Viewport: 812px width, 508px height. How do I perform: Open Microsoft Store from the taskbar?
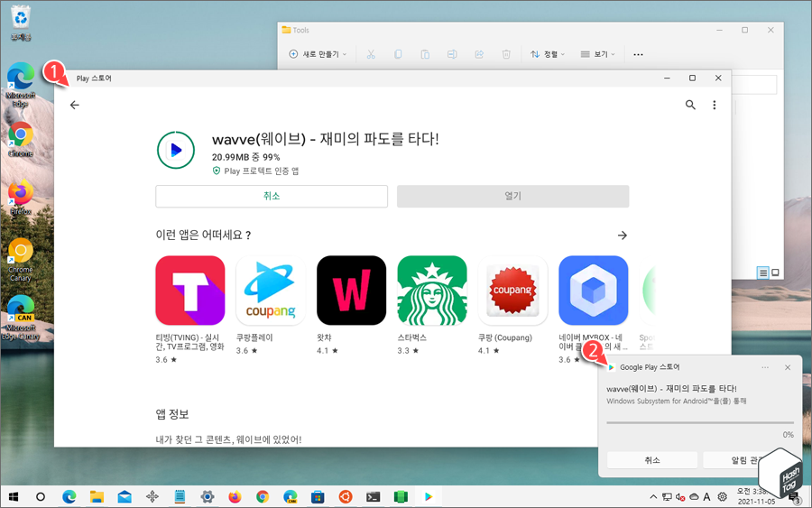[318, 497]
